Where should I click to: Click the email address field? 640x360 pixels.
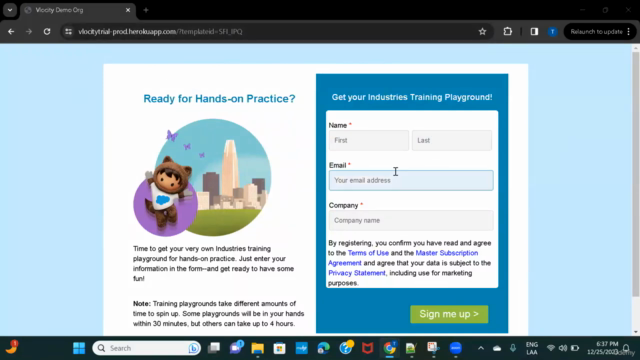point(411,180)
